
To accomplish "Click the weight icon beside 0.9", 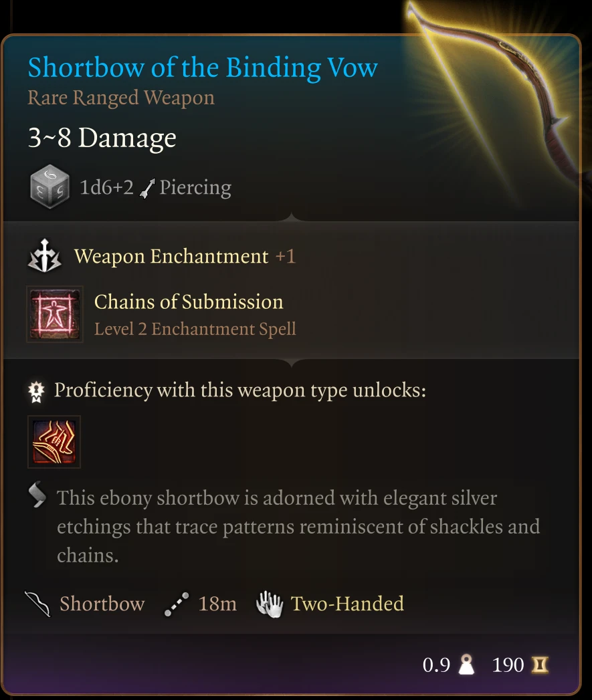I will tap(466, 665).
